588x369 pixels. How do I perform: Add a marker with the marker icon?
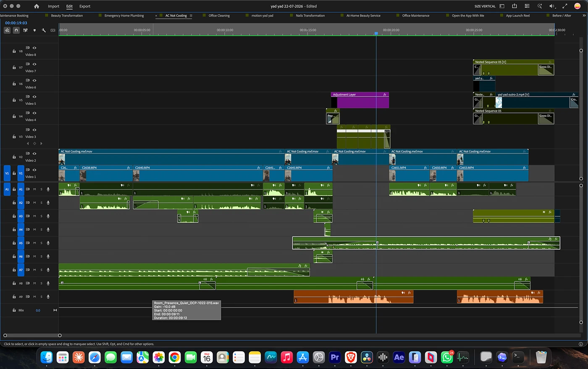[34, 30]
